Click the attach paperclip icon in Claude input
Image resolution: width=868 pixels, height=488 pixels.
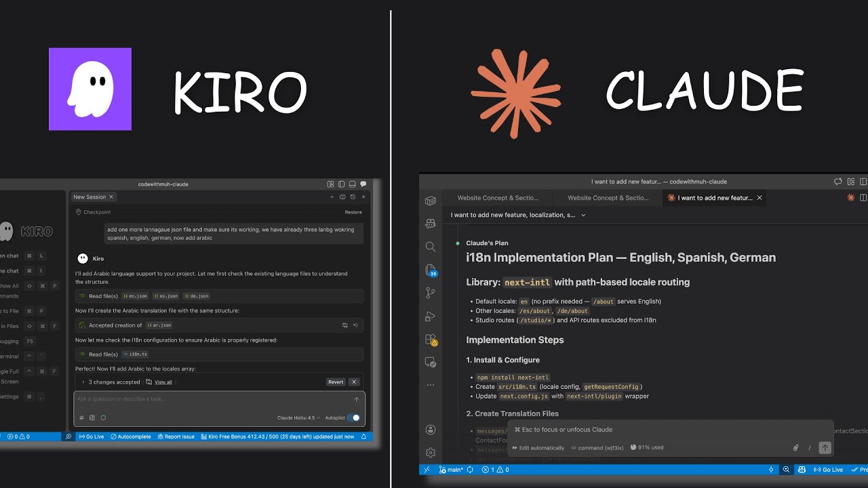796,447
